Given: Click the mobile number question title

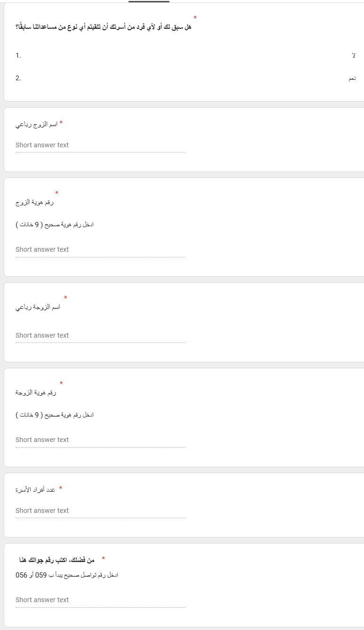Looking at the screenshot, I should click(57, 560).
